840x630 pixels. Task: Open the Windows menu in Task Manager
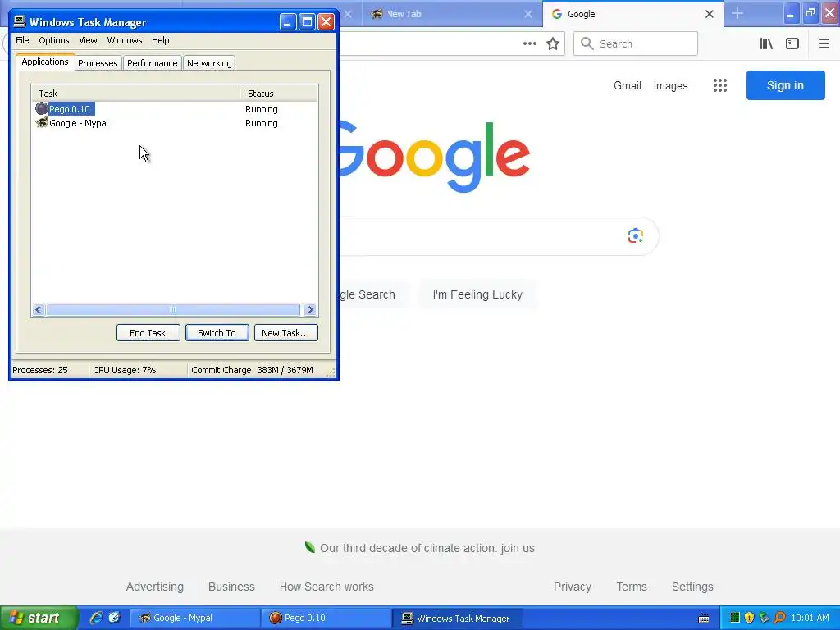click(125, 40)
